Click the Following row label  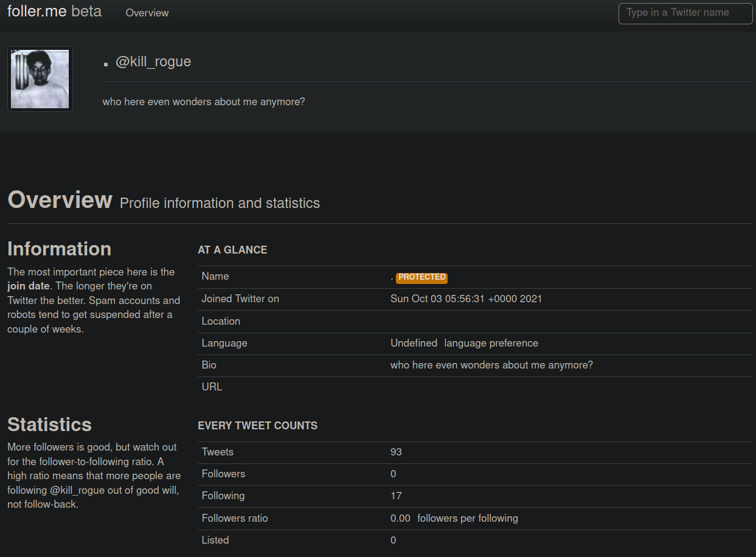(223, 496)
